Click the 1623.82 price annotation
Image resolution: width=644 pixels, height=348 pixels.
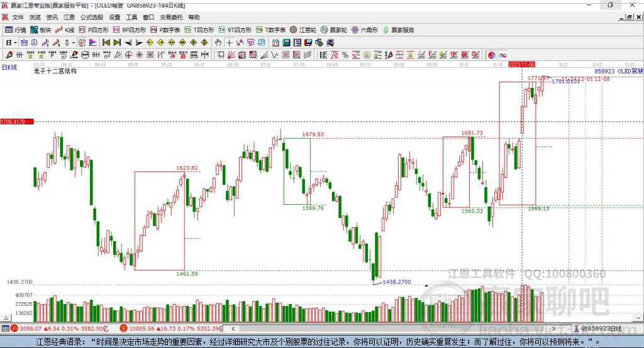[x=187, y=168]
